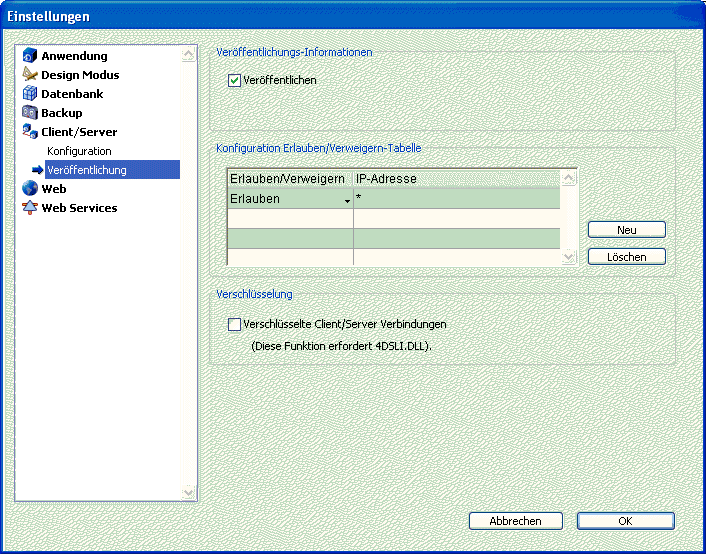
Task: Cancel with the Abbrechen button
Action: 516,521
